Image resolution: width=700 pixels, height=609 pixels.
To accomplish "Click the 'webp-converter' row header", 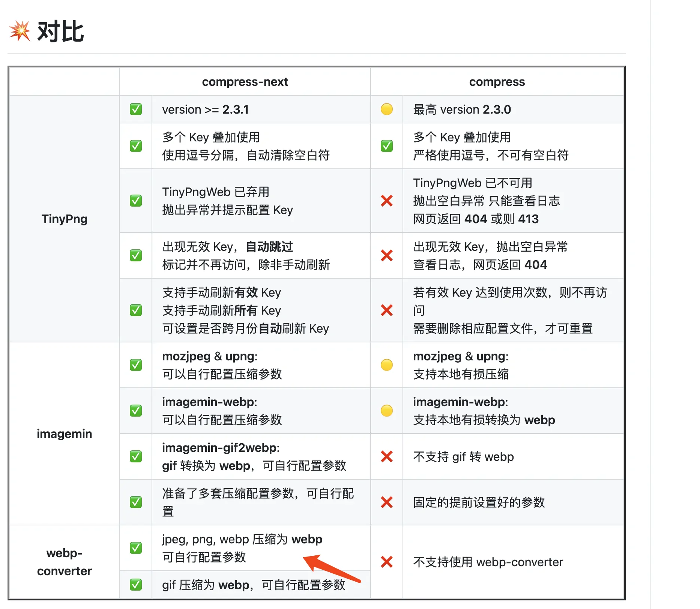I will pos(65,562).
